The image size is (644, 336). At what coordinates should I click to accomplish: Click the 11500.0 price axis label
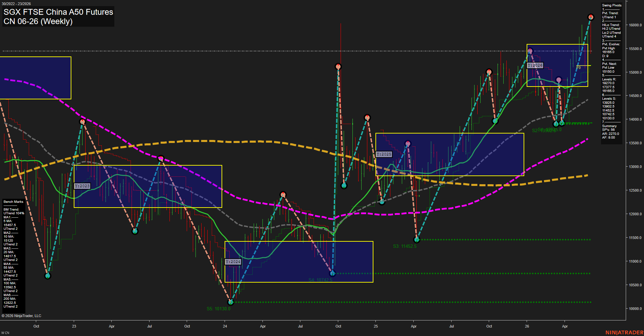point(635,238)
